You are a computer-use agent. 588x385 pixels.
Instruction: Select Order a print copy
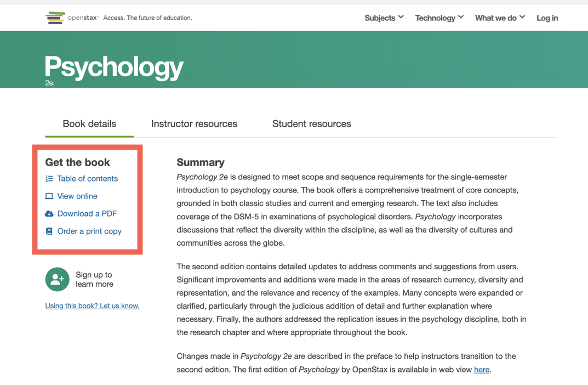89,231
